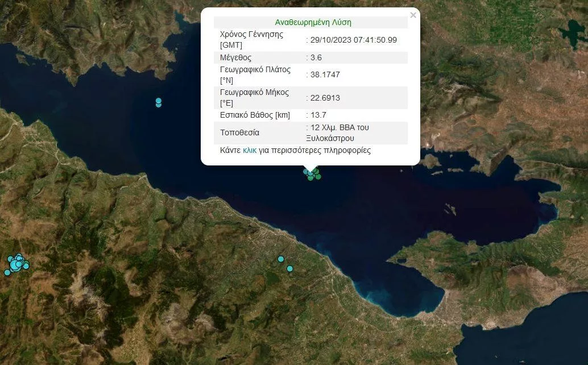This screenshot has width=588, height=365.
Task: Select the rightmost green marker below the popup
Action: (318, 177)
